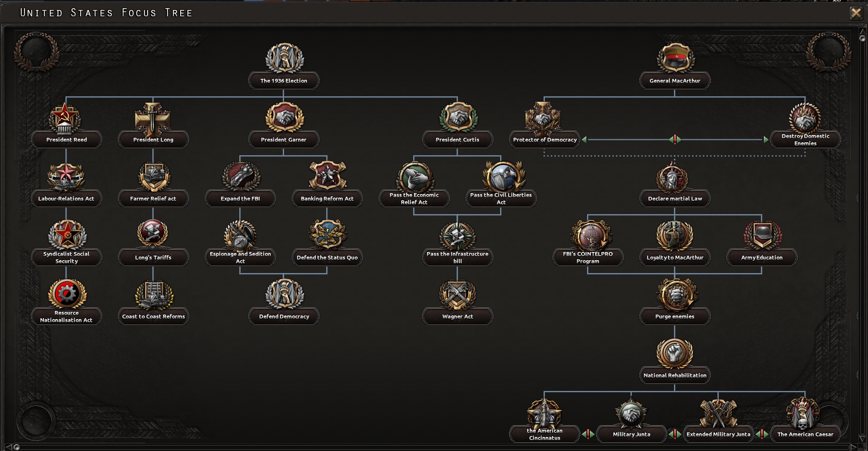This screenshot has height=451, width=868.
Task: Pick the Defend the Status Quo icon
Action: click(x=327, y=235)
